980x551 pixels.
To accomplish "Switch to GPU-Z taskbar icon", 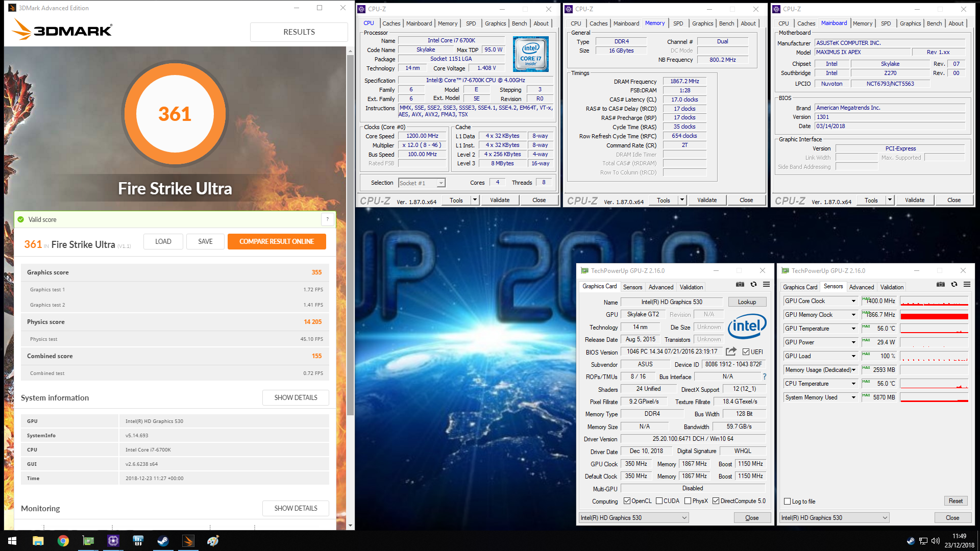I will (x=88, y=541).
